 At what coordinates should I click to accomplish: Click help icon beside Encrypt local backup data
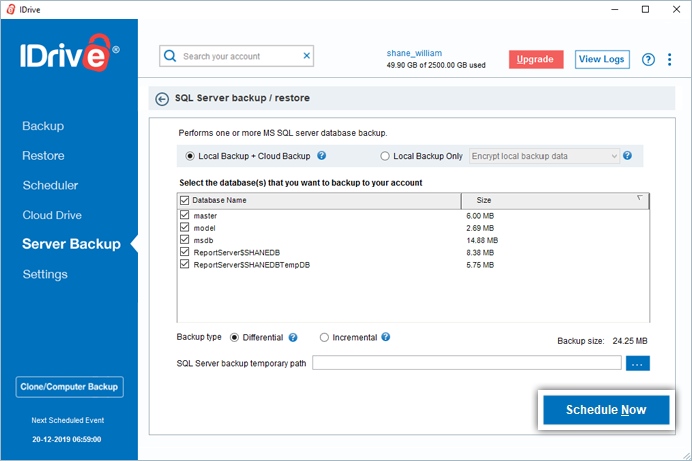click(x=627, y=155)
